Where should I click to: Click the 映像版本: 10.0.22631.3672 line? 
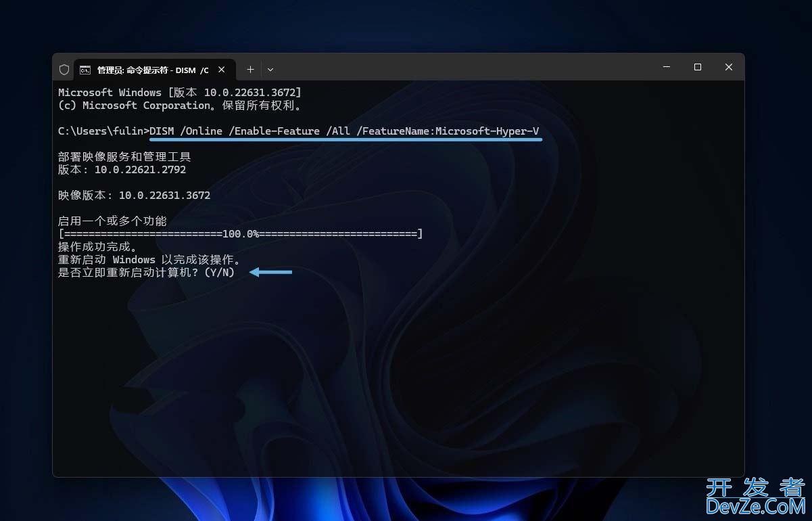tap(134, 196)
